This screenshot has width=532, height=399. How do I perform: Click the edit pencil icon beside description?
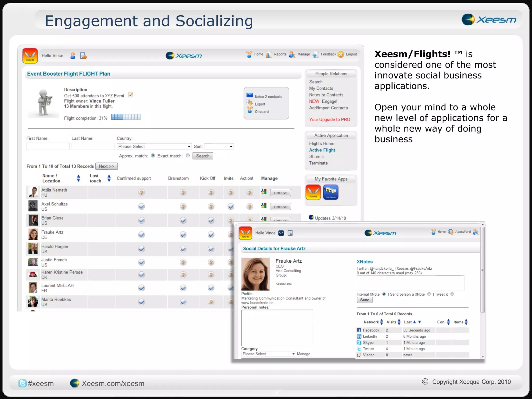pyautogui.click(x=131, y=95)
